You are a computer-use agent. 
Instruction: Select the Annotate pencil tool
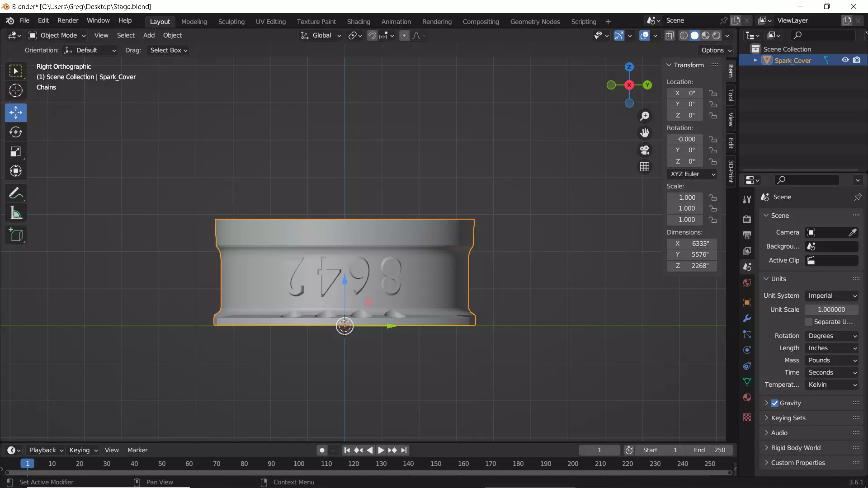pyautogui.click(x=16, y=193)
